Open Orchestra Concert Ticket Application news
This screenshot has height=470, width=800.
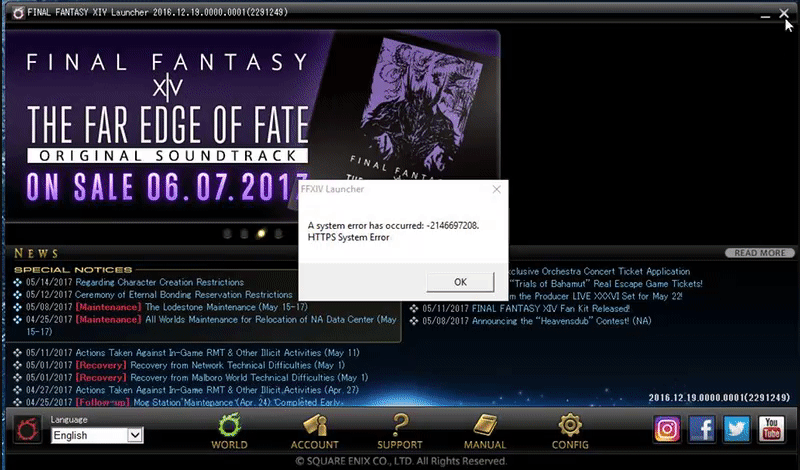599,271
